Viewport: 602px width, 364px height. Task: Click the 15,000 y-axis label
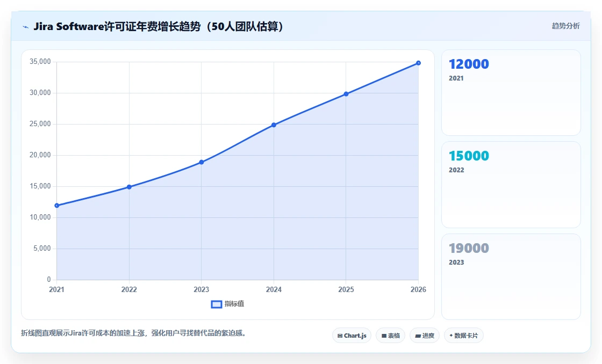click(40, 186)
